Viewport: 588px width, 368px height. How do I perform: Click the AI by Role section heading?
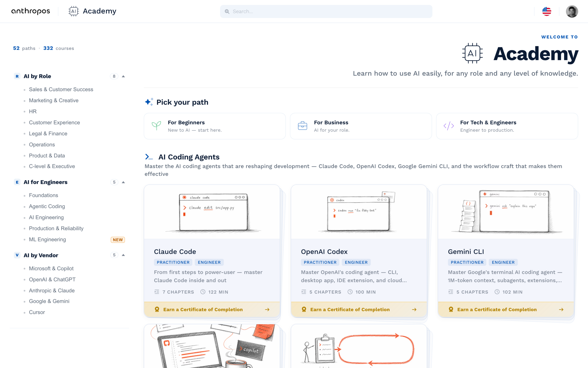click(x=37, y=76)
